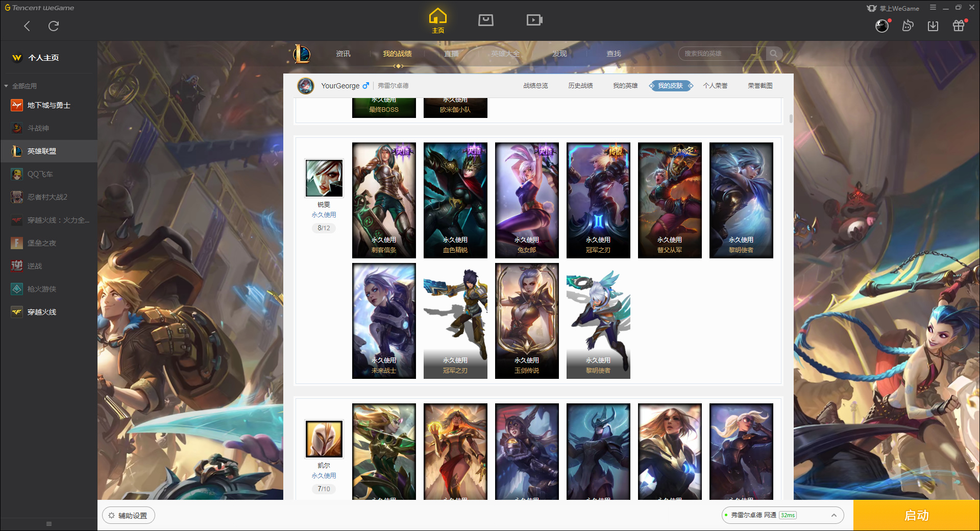Open the 查找 nav tab
Image resolution: width=980 pixels, height=531 pixels.
pyautogui.click(x=614, y=54)
